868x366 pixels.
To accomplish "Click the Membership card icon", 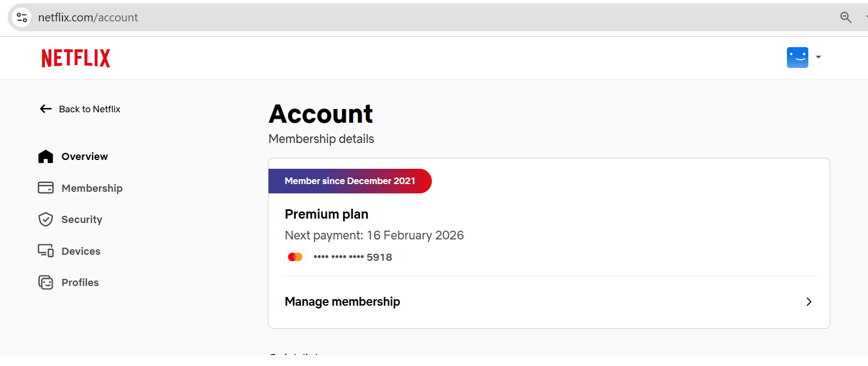I will tap(45, 187).
